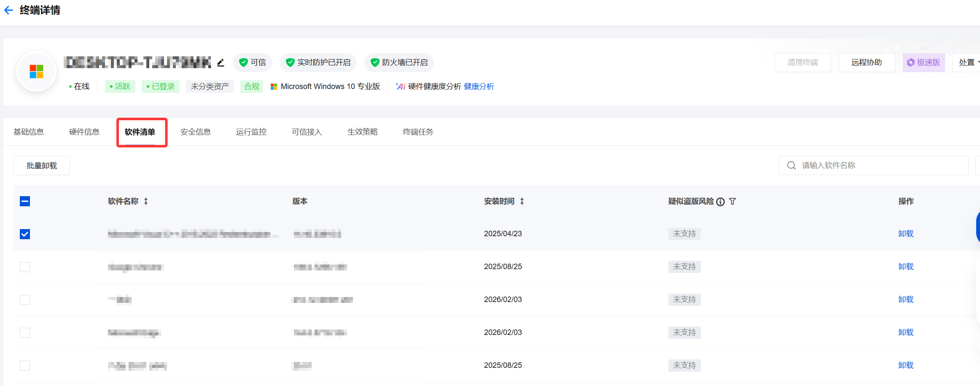Click the pencil icon to edit device name
The image size is (980, 386).
(221, 63)
